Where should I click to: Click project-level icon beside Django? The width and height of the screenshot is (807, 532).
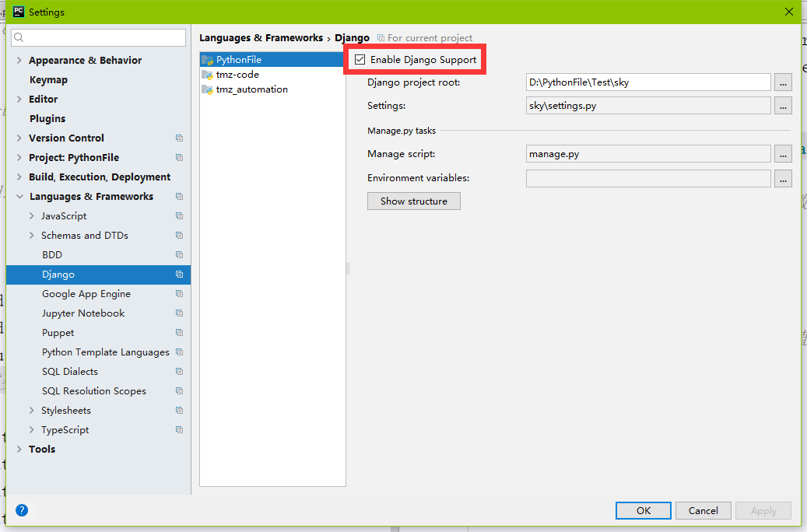[179, 275]
